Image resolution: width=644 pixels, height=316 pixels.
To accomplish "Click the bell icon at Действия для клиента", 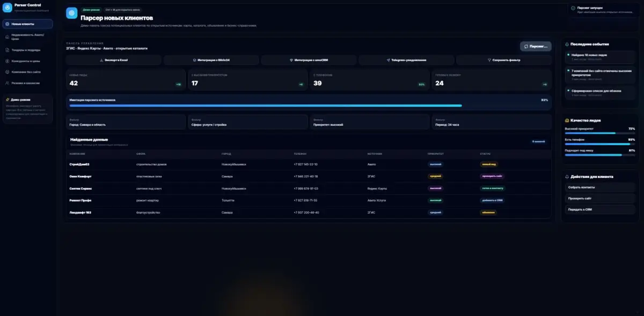I will point(567,176).
